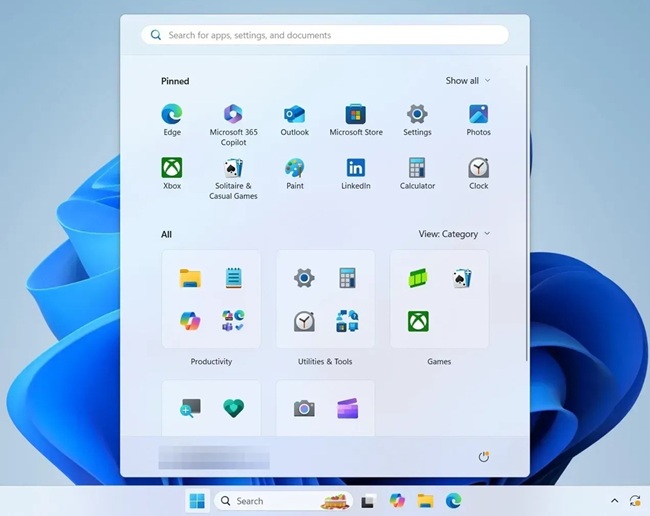
Task: Open the Solitaire cards icon in Games
Action: point(461,278)
